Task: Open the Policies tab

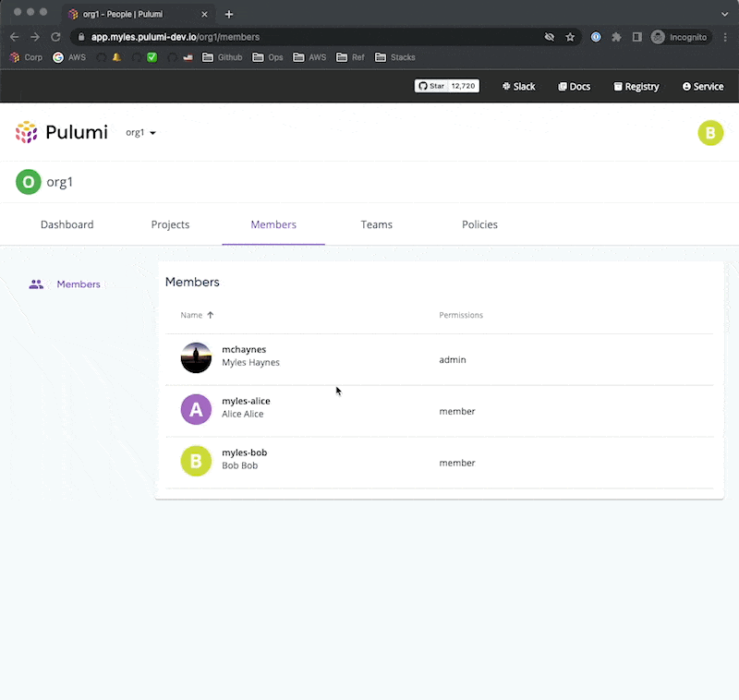Action: coord(479,224)
